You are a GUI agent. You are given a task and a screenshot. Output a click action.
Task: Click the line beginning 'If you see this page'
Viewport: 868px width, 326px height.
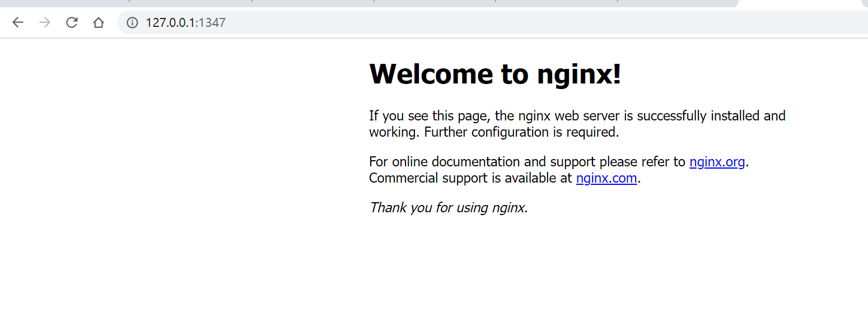(x=577, y=116)
